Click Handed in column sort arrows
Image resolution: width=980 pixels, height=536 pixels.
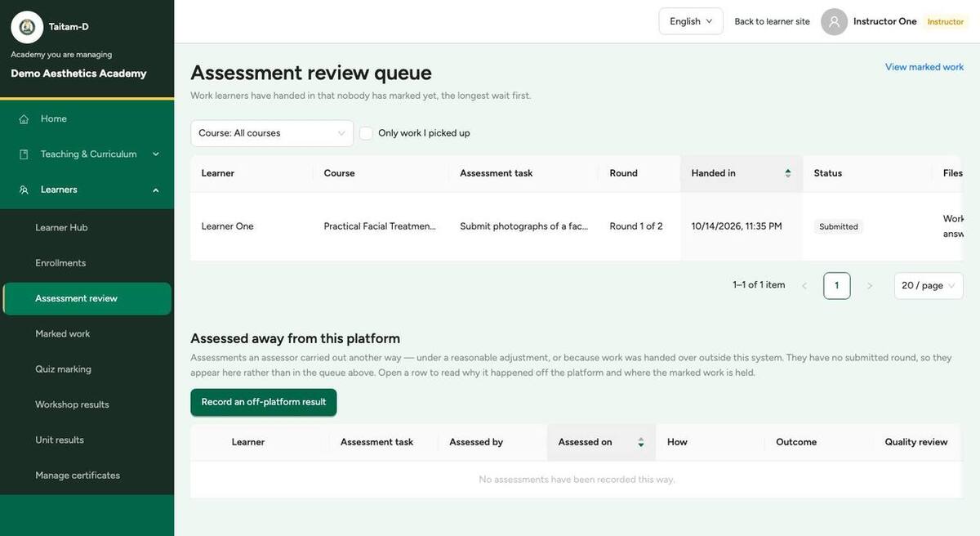click(x=788, y=173)
